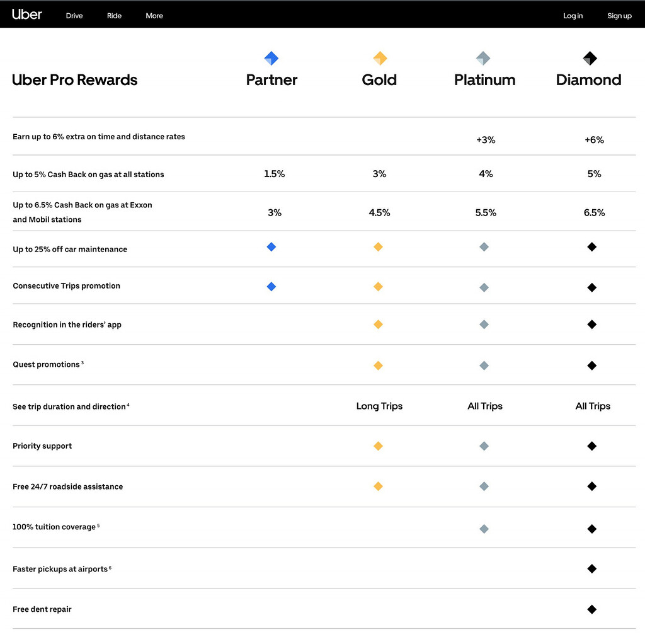The image size is (645, 644).
Task: Click Gold 'Long Trips' trip duration value
Action: [x=379, y=406]
